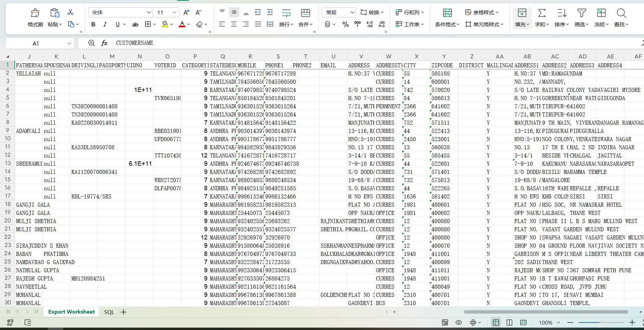The image size is (644, 330).
Task: Click the increase indent icon
Action: pyautogui.click(x=270, y=12)
